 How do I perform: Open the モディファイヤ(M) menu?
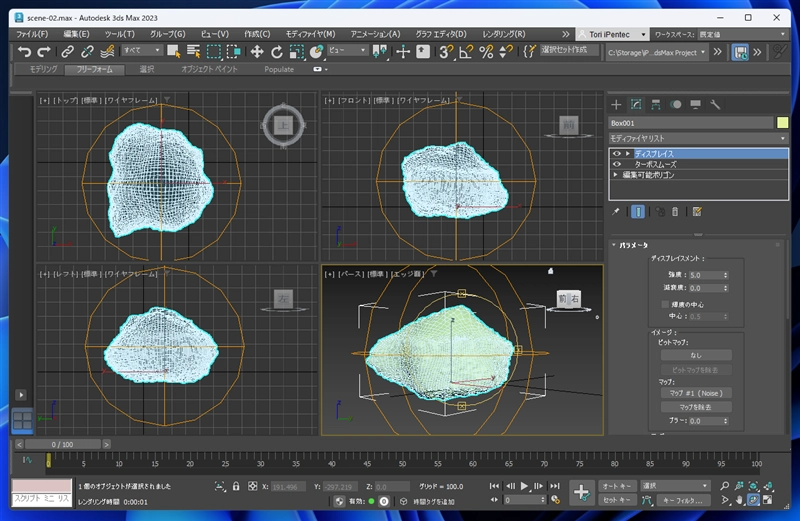point(310,34)
